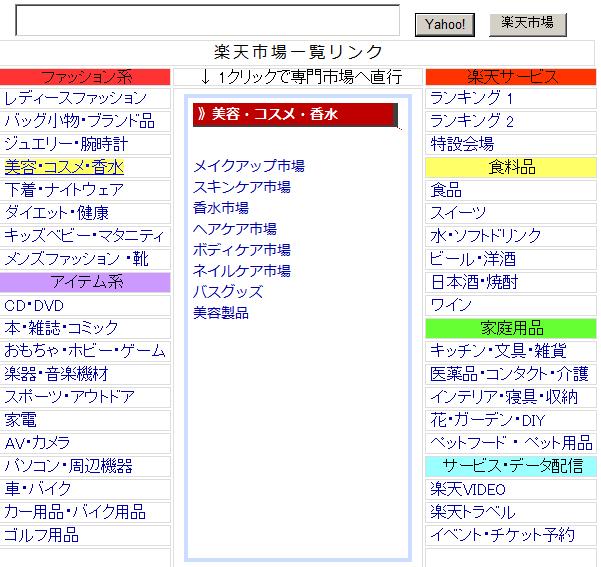Go to ボディケア市場
This screenshot has height=567, width=601.
[242, 250]
